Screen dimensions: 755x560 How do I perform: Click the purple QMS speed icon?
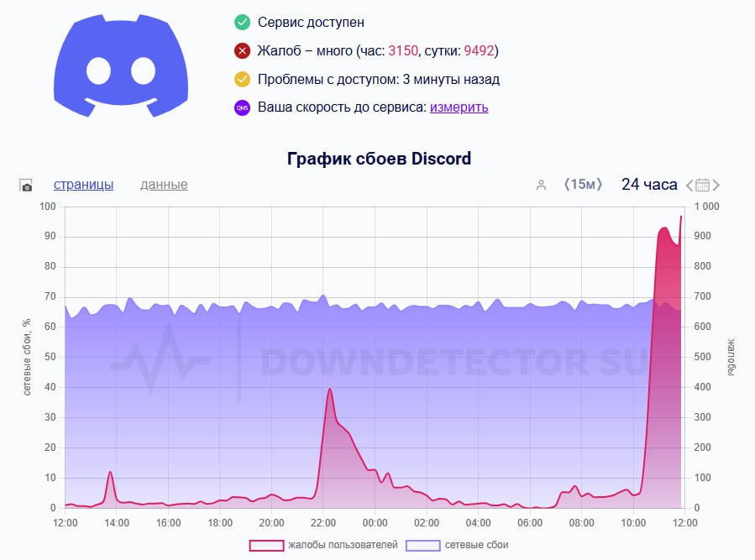(x=242, y=107)
